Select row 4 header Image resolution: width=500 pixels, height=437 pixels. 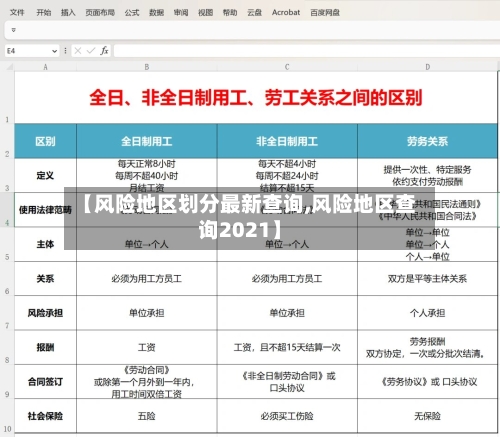pos(7,210)
